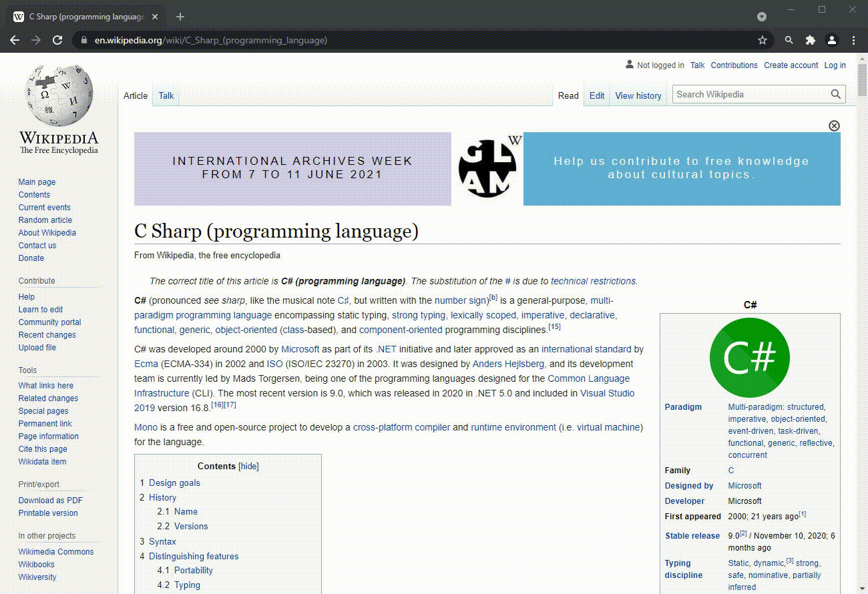This screenshot has height=594, width=868.
Task: Open the tab search dropdown arrow in Chrome
Action: [x=762, y=17]
